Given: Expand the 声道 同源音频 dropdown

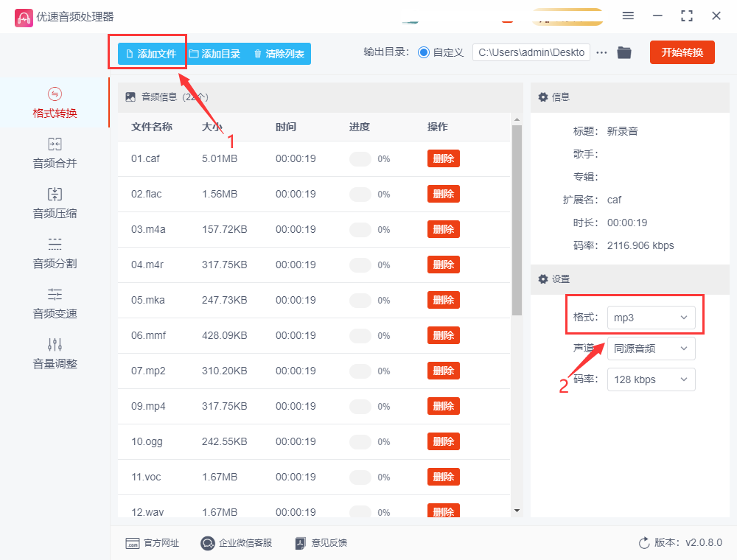Looking at the screenshot, I should tap(651, 349).
